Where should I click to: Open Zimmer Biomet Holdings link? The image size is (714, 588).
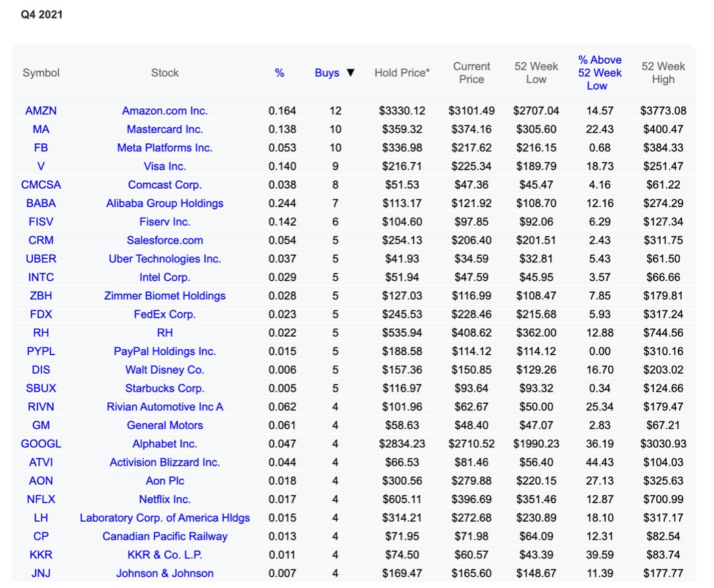(165, 295)
